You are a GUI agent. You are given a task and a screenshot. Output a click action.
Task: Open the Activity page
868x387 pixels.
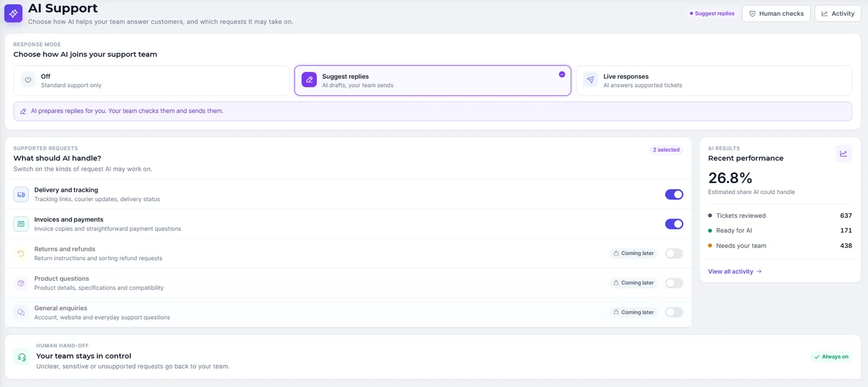pyautogui.click(x=838, y=14)
